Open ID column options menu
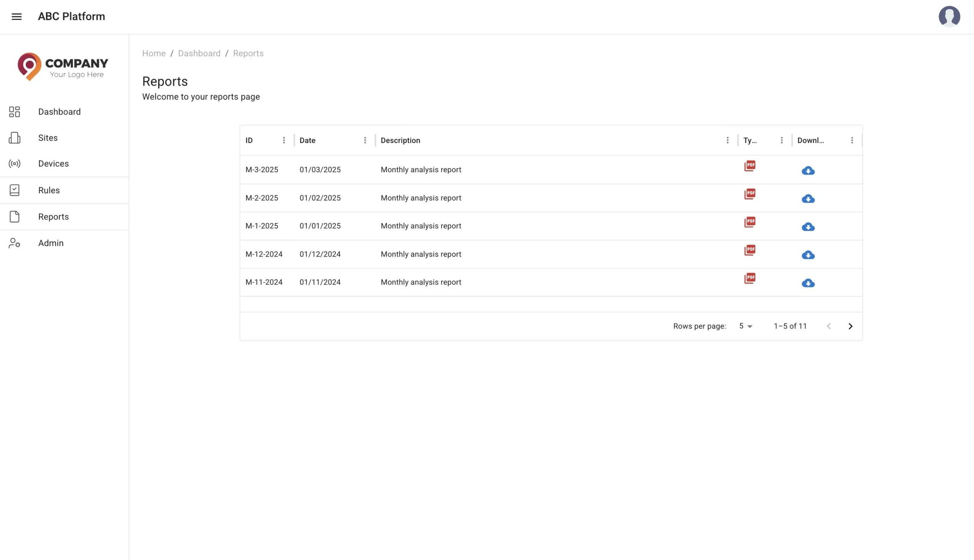The height and width of the screenshot is (560, 974). point(284,140)
